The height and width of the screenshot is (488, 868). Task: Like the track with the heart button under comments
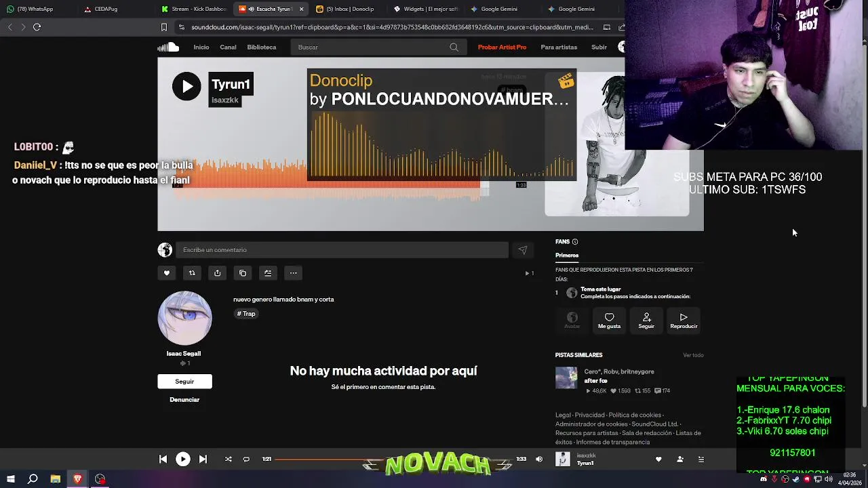pos(167,273)
